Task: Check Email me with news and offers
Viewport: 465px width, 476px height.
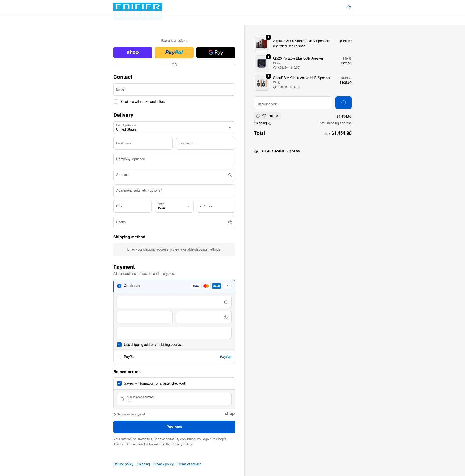Action: [x=116, y=102]
